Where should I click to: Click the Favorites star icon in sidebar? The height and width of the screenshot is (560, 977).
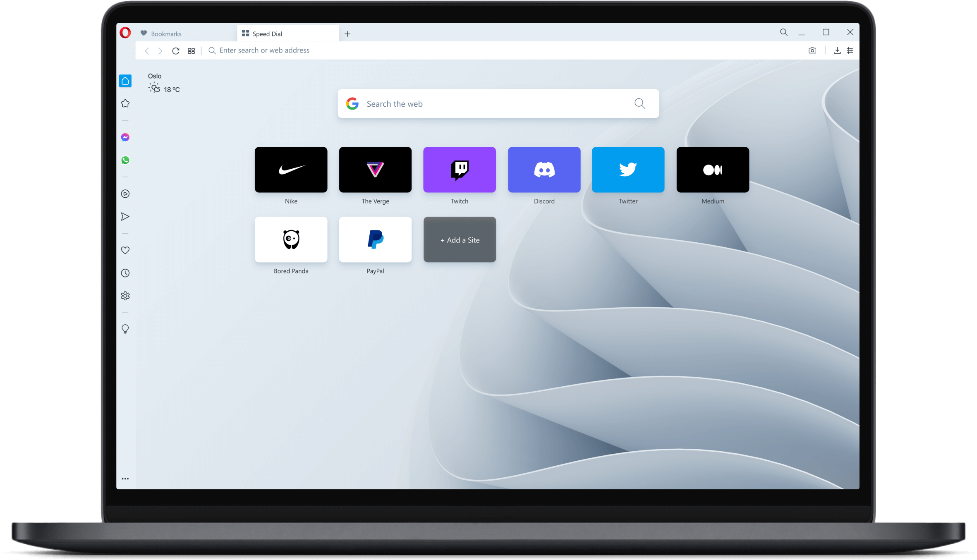point(125,103)
